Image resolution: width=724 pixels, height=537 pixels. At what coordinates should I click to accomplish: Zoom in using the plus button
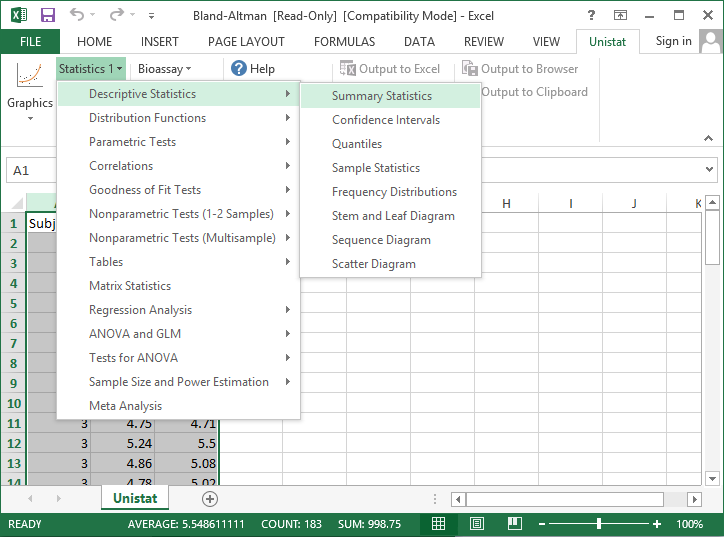click(x=657, y=524)
